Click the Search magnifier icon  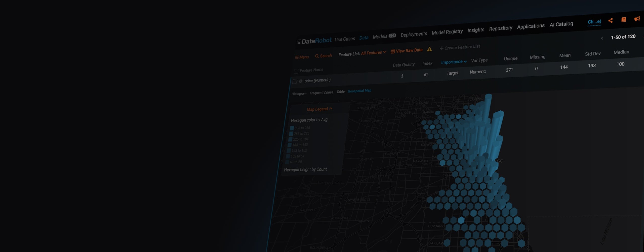[317, 56]
